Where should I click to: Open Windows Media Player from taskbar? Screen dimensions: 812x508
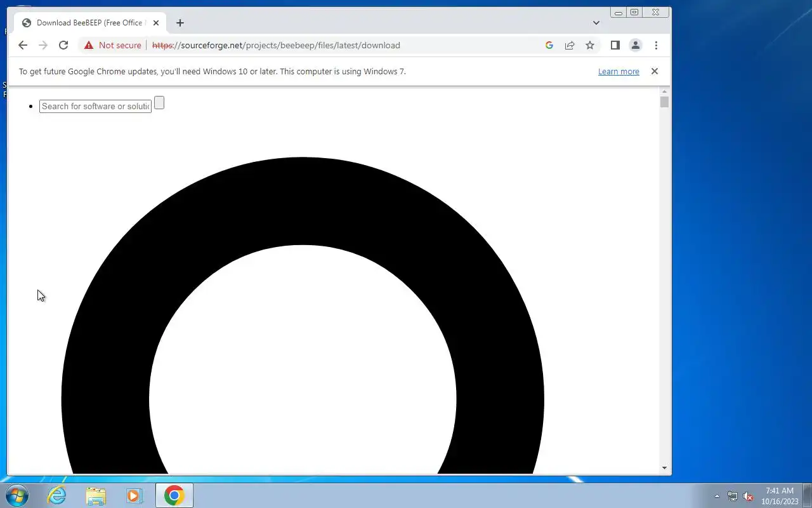(134, 495)
